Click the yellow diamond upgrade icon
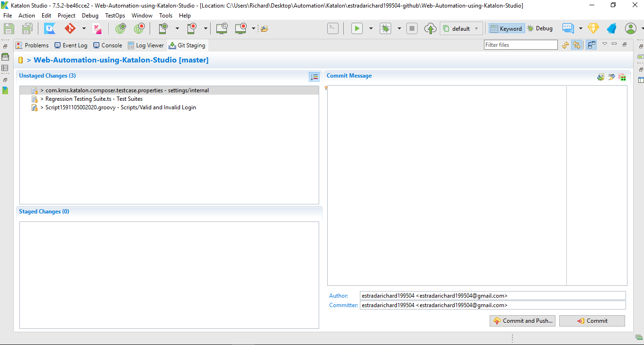Viewport: 644px width, 345px height. point(593,28)
